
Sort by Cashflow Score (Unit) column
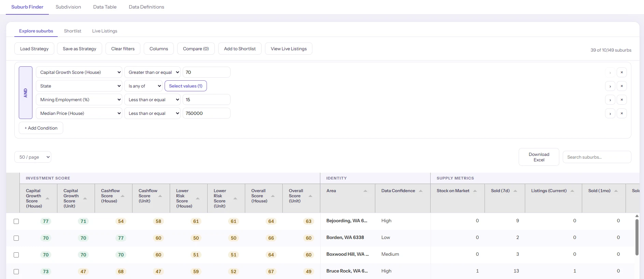click(160, 196)
